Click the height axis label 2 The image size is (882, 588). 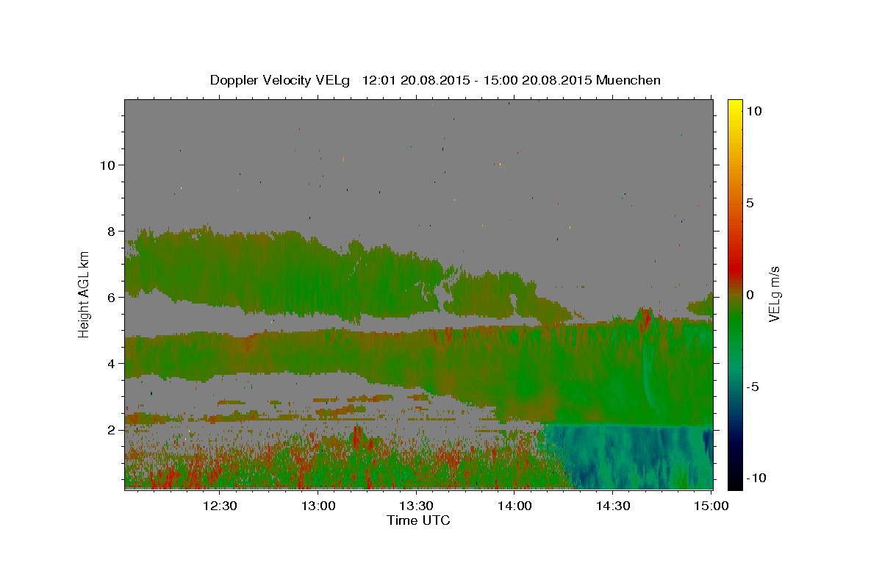point(112,429)
